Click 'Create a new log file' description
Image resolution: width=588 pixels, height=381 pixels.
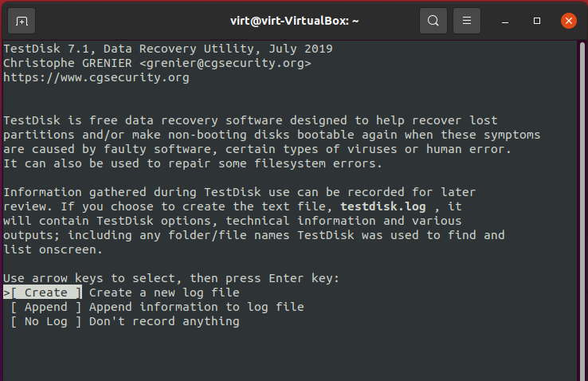[164, 293]
